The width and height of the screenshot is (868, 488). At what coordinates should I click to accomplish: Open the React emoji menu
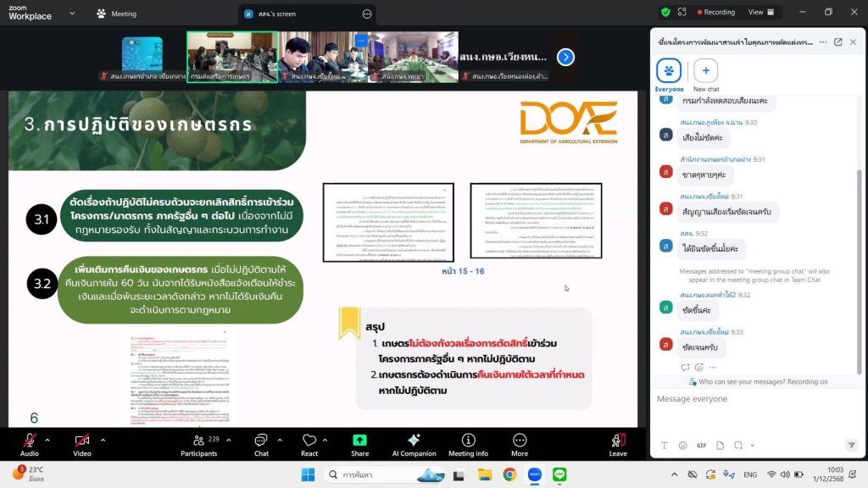pos(309,441)
